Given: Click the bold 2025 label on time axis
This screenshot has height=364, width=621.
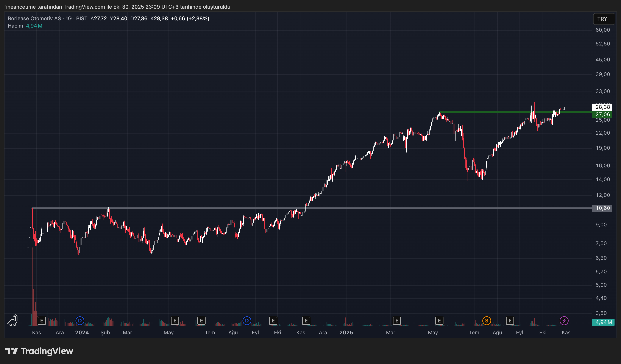Looking at the screenshot, I should pos(346,333).
